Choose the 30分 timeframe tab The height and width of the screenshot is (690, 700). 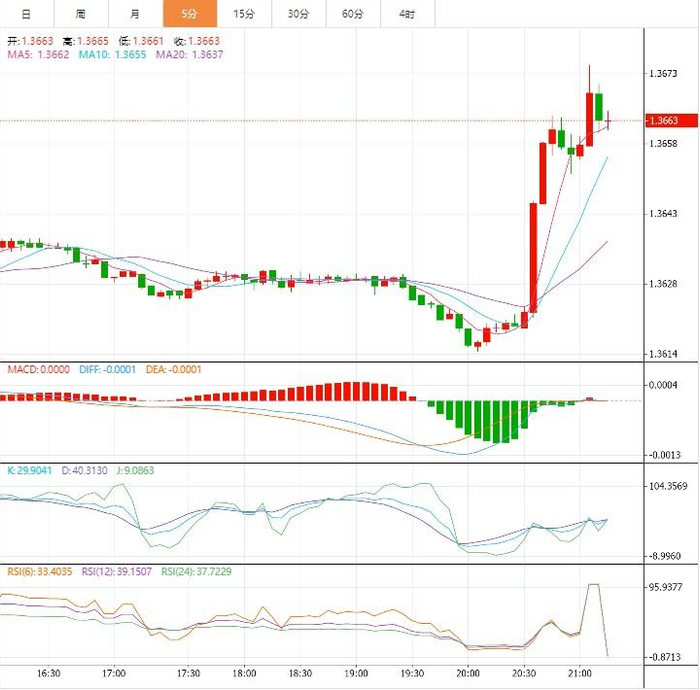299,14
